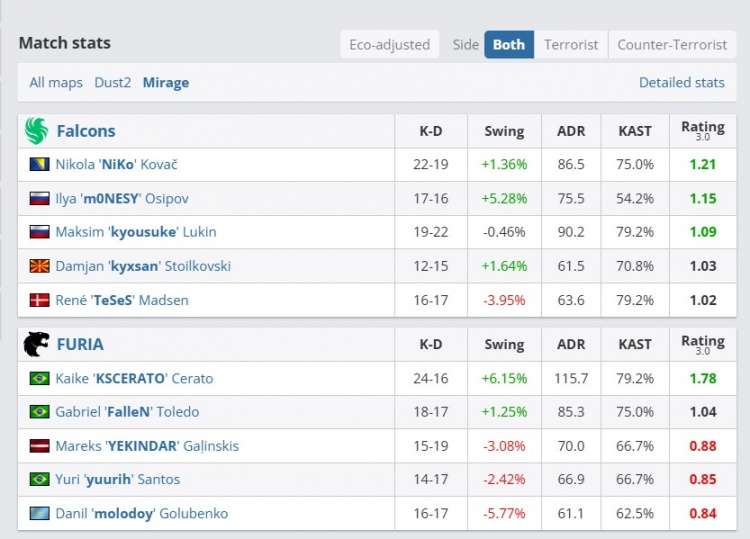Switch to the Dust2 map tab
The height and width of the screenshot is (539, 750).
[x=113, y=82]
